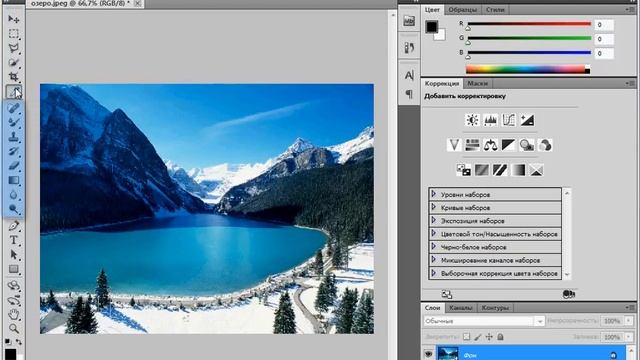Select the Clone Stamp tool
This screenshot has width=640, height=360.
click(13, 137)
